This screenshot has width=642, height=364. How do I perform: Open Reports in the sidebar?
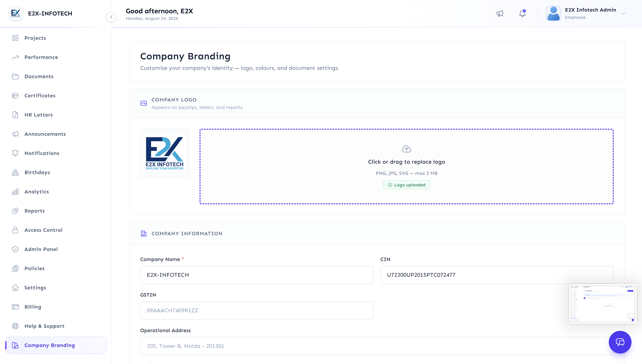(55, 211)
